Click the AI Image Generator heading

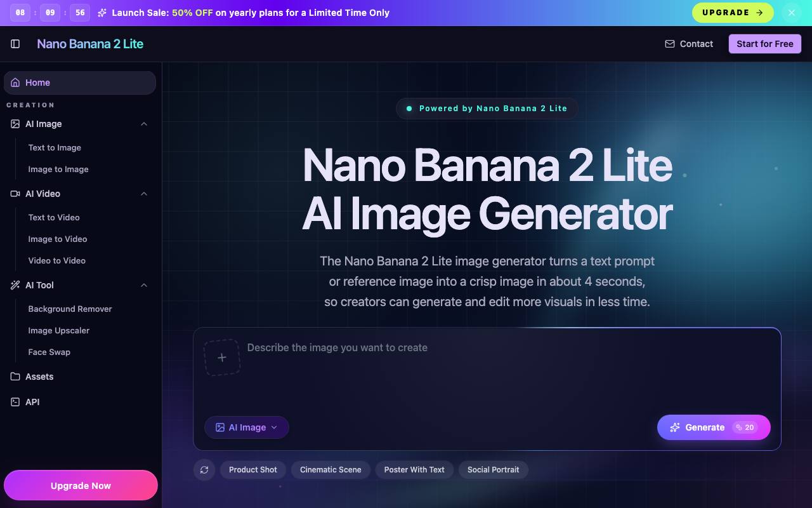coord(487,214)
